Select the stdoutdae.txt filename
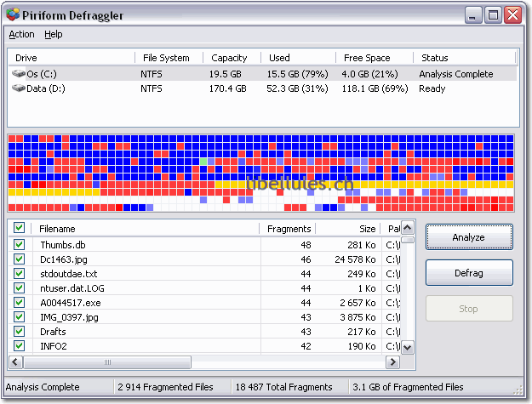The width and height of the screenshot is (532, 404). point(69,274)
